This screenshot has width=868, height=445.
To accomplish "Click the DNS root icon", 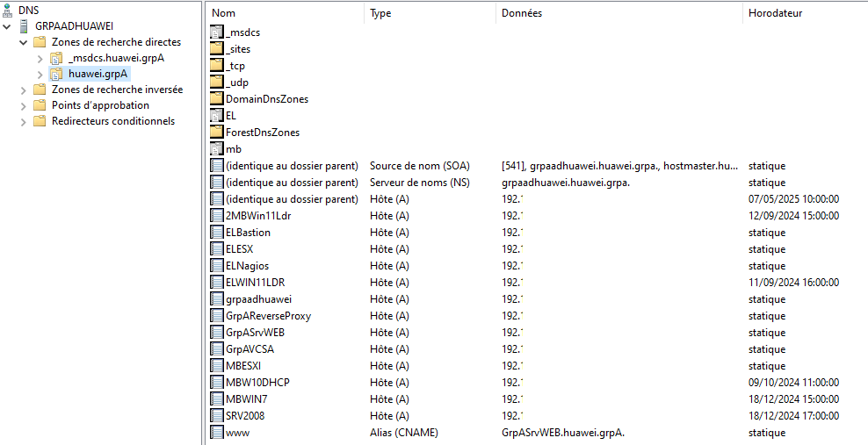I will click(7, 10).
